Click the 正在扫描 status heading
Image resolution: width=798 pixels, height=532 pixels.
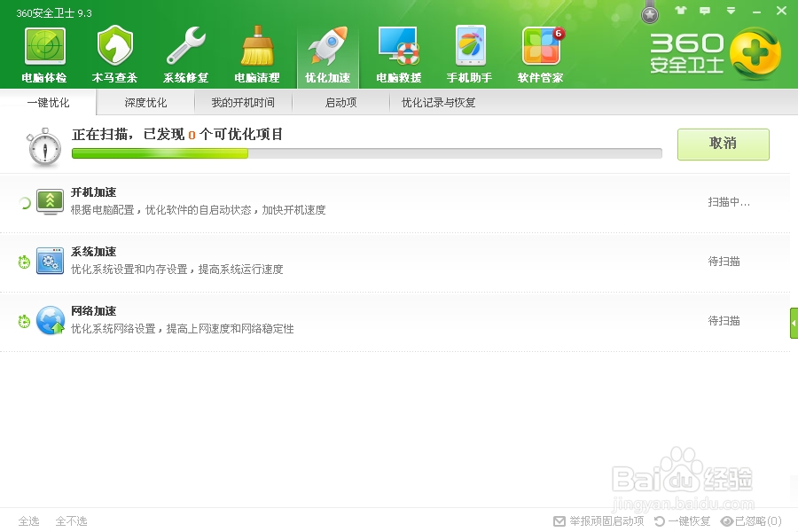[x=177, y=135]
